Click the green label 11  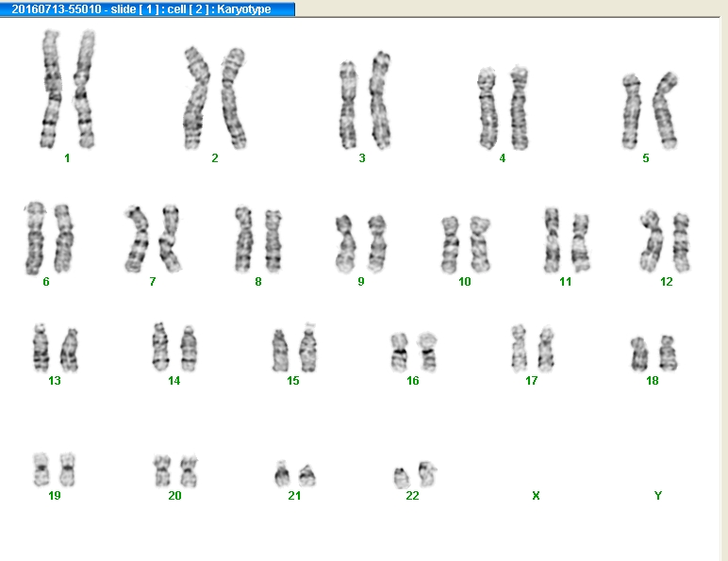[x=566, y=282]
